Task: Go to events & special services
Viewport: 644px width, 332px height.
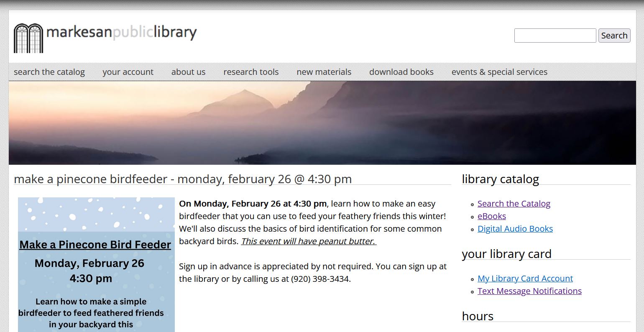Action: click(499, 72)
